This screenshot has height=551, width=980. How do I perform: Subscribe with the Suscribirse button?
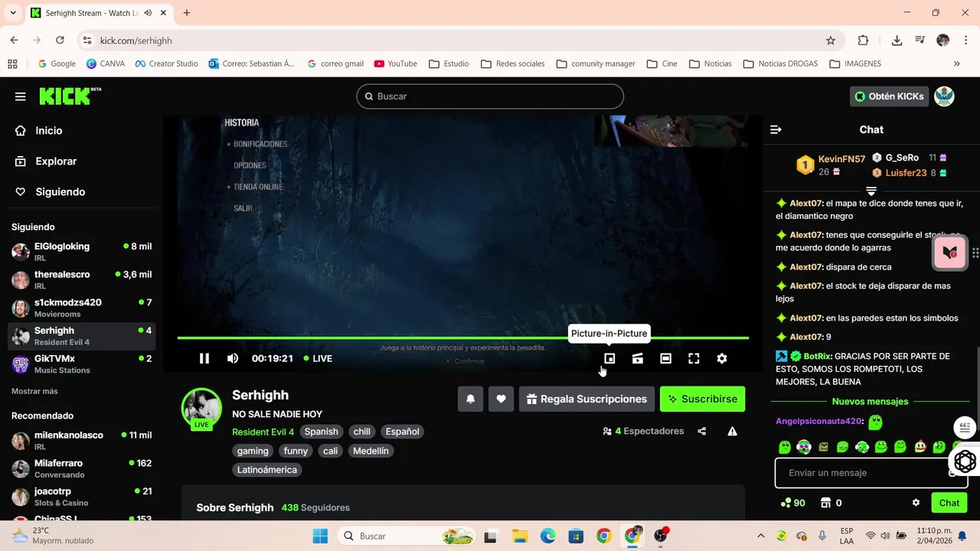(702, 399)
